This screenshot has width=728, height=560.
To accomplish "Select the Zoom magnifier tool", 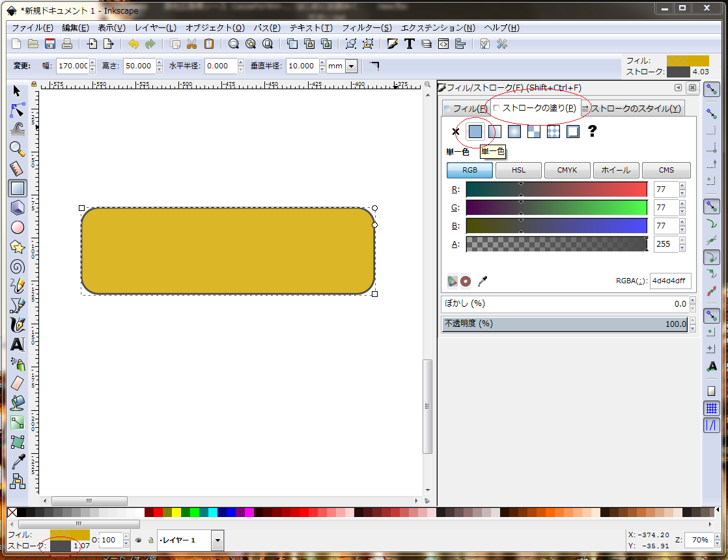I will click(18, 149).
